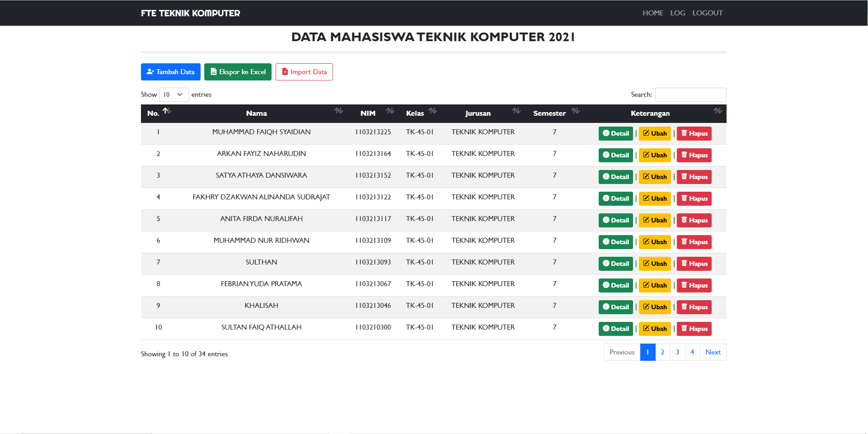This screenshot has width=868, height=434.
Task: View Detail for MUHAMMAD FAIQH SYAIDIAN
Action: pyautogui.click(x=615, y=133)
